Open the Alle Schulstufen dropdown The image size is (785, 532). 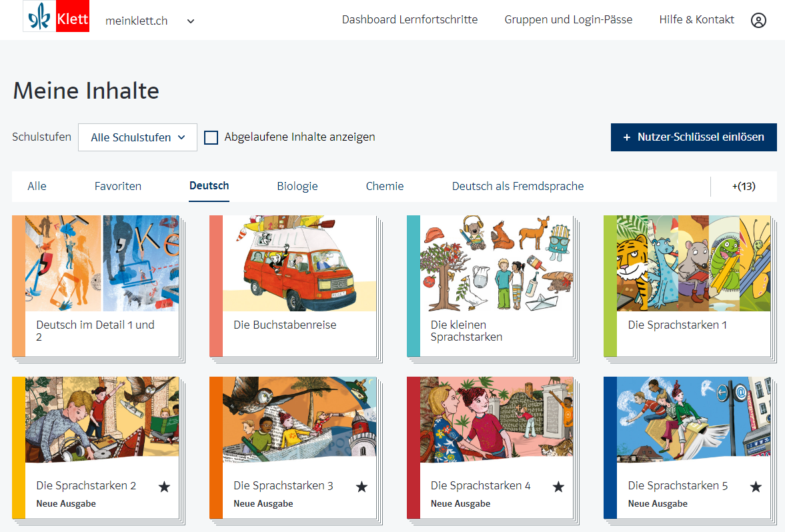point(137,137)
